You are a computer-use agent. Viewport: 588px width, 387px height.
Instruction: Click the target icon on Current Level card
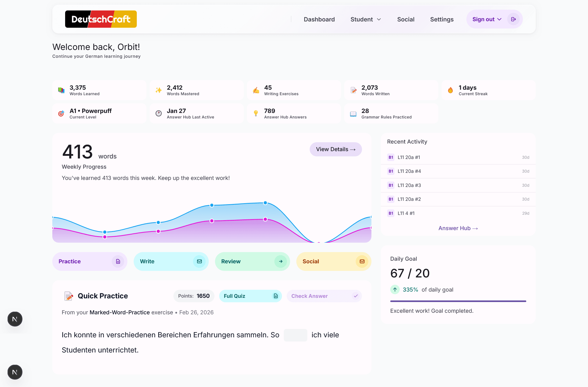[x=61, y=113]
